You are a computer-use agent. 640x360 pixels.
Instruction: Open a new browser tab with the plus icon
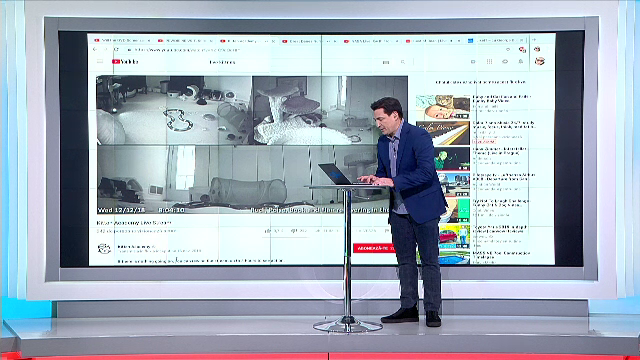[534, 40]
